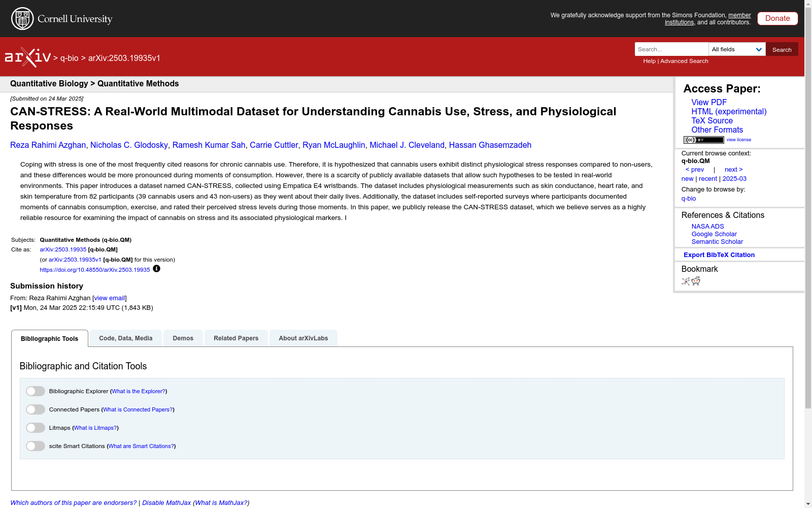Open author Michael J. Cleveland
The width and height of the screenshot is (812, 508).
[x=407, y=145]
